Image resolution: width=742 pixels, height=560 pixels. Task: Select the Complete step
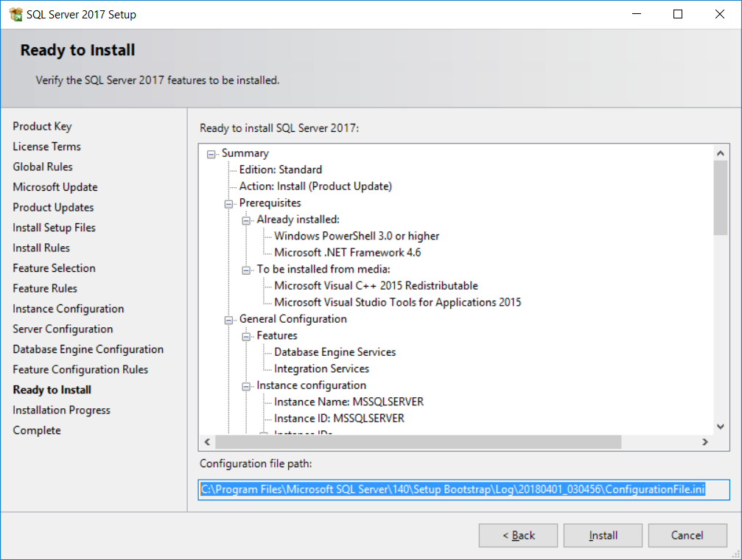[37, 431]
